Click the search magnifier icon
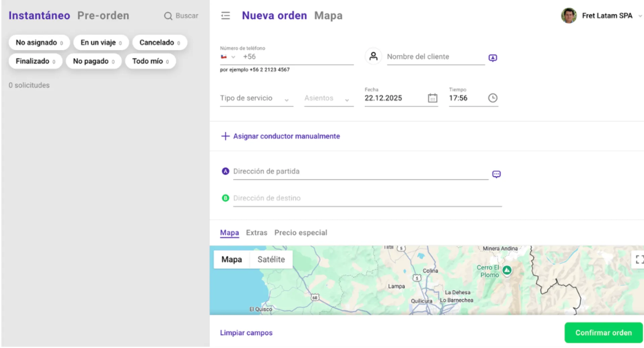The width and height of the screenshot is (644, 348). click(168, 16)
